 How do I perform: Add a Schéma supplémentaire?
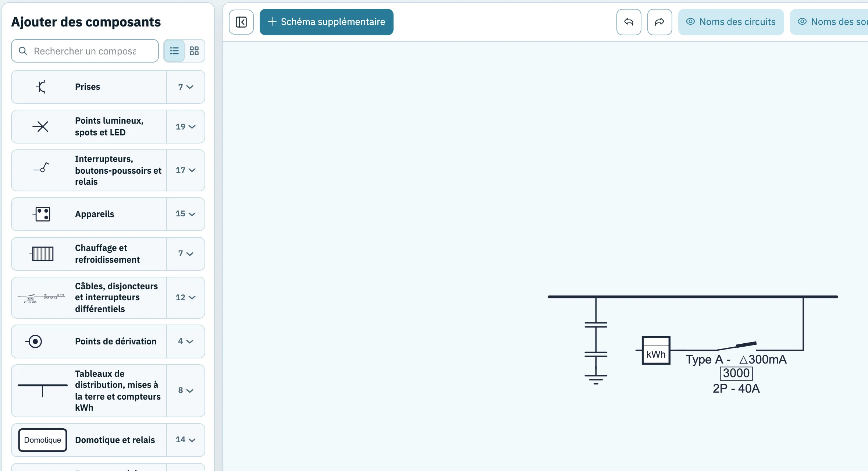click(327, 22)
